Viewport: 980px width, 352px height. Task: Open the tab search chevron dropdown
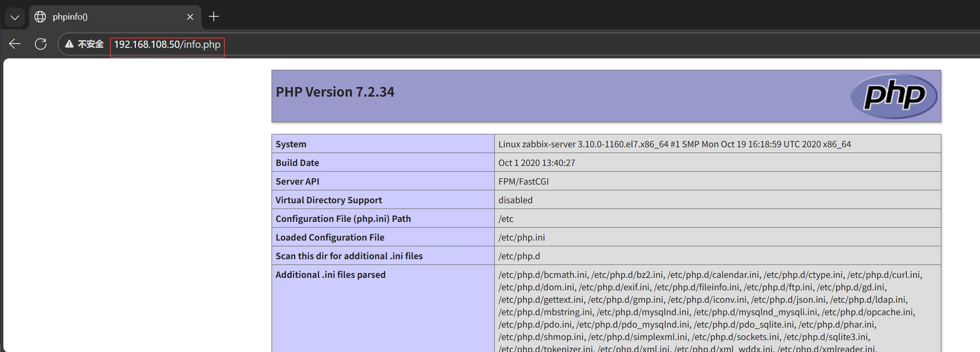tap(15, 18)
